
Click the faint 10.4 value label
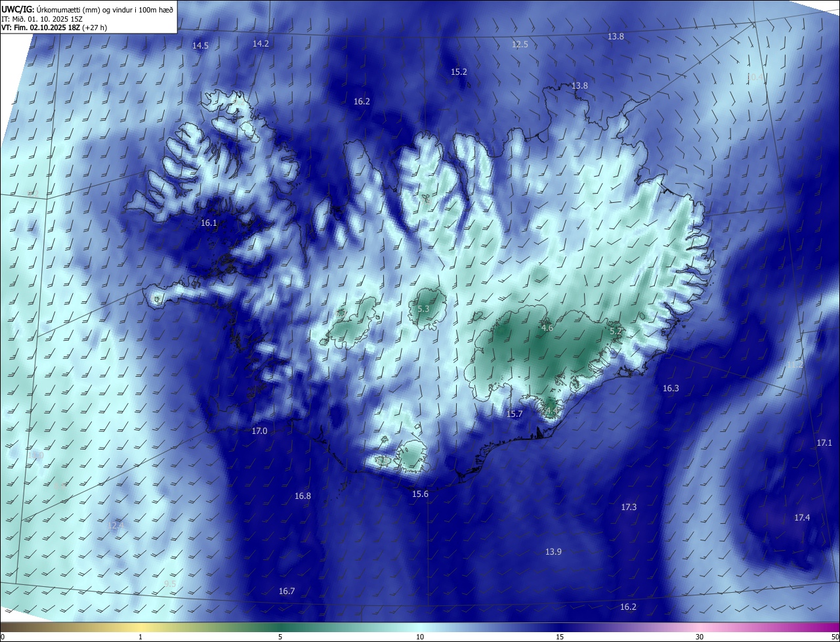[756, 77]
